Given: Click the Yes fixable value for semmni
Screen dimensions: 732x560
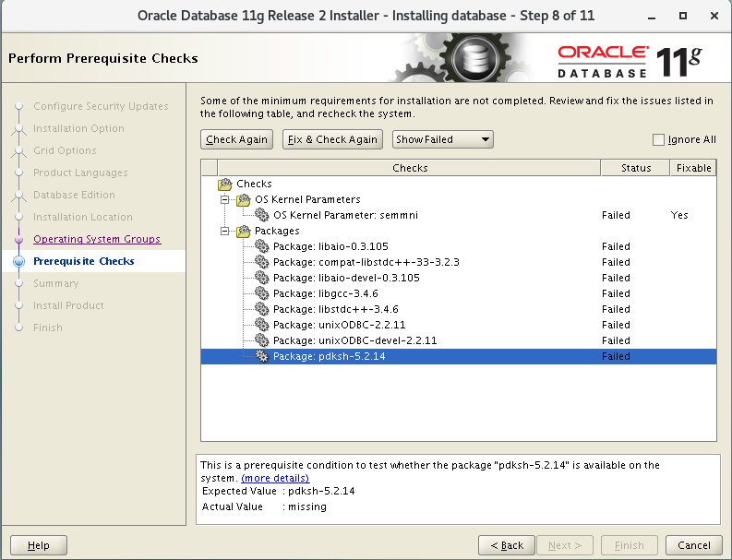Looking at the screenshot, I should click(679, 215).
